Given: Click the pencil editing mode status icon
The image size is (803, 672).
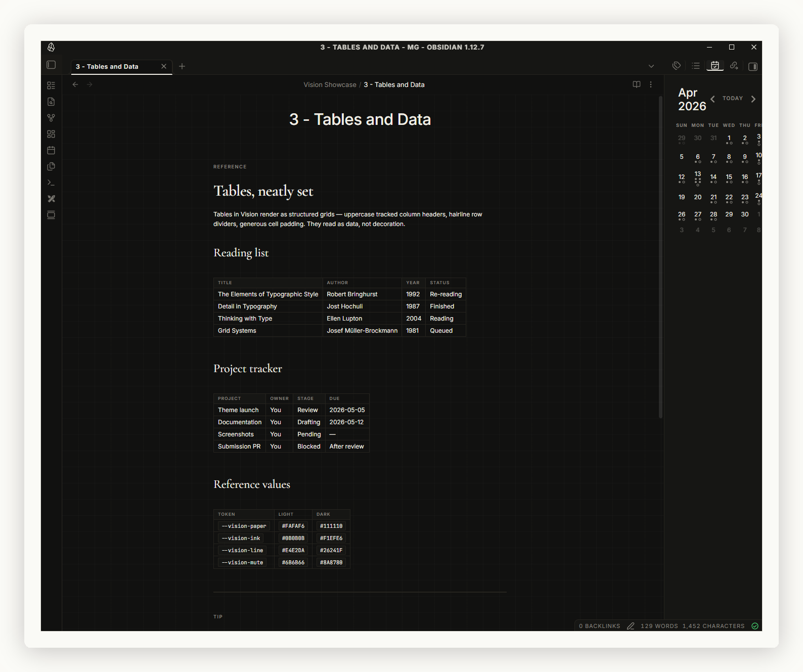Looking at the screenshot, I should [x=631, y=626].
